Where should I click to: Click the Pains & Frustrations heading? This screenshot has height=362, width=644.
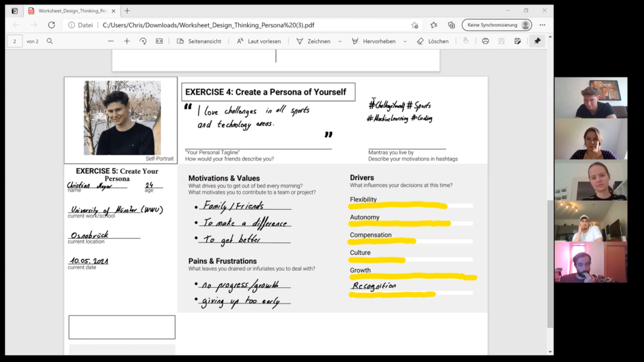click(x=222, y=261)
